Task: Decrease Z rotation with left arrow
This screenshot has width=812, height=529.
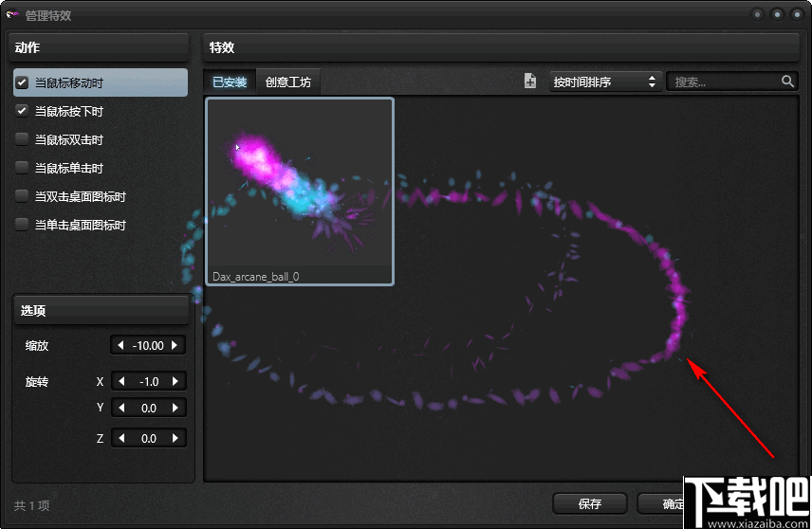Action: tap(121, 438)
